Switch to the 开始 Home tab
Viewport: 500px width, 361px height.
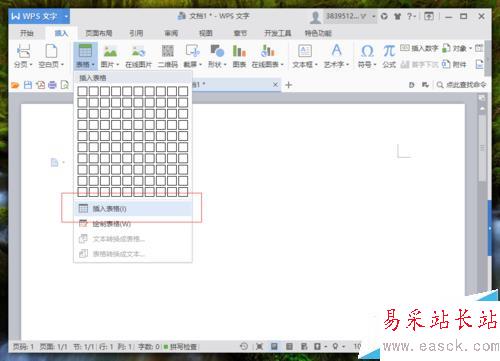click(27, 33)
